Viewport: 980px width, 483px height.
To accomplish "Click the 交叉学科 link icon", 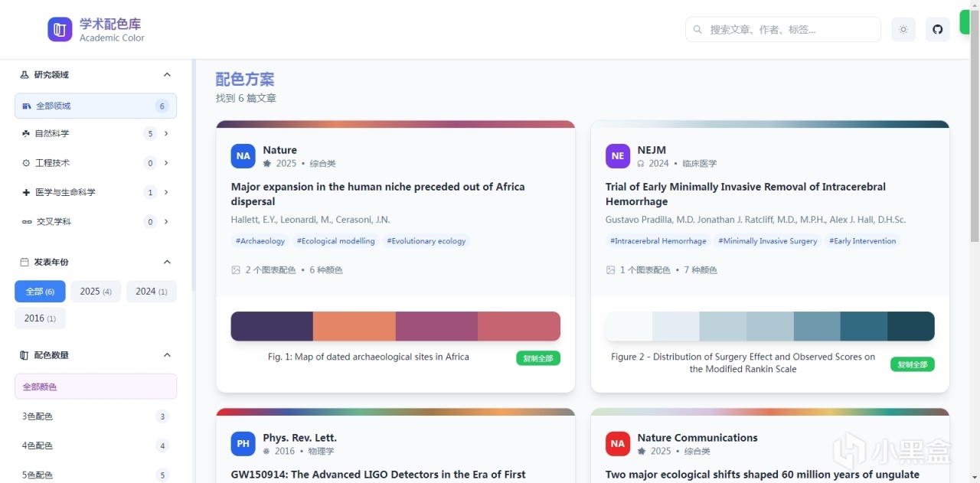I will pyautogui.click(x=27, y=222).
